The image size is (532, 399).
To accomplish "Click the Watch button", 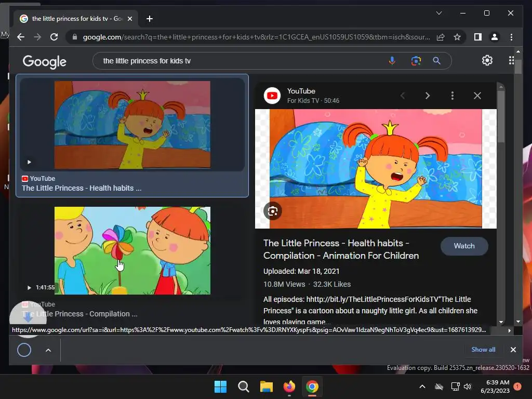I will [464, 246].
